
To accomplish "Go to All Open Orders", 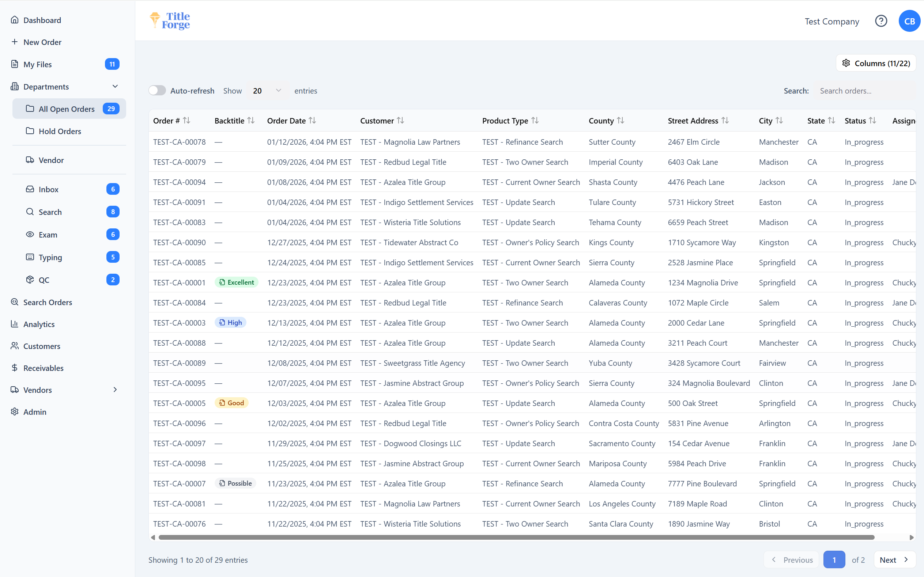I will pyautogui.click(x=69, y=109).
